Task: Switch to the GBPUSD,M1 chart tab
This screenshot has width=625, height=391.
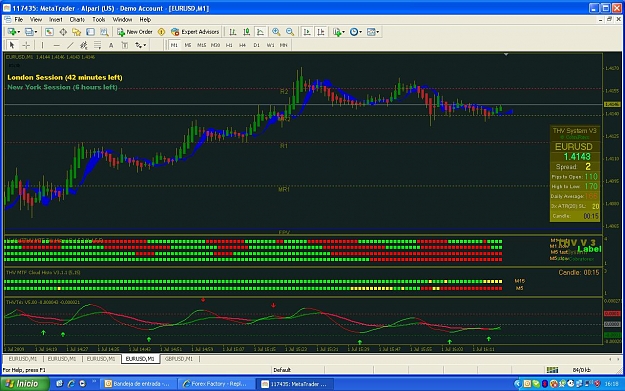Action: (179, 359)
